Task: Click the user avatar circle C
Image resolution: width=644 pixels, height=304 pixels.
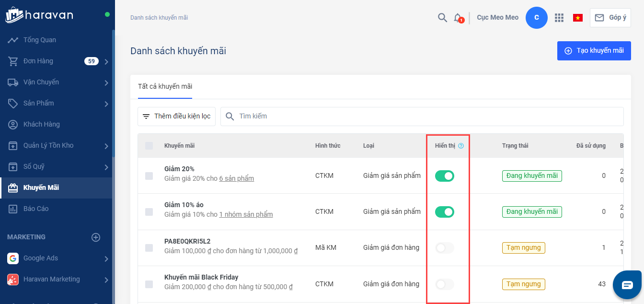Action: click(x=536, y=18)
